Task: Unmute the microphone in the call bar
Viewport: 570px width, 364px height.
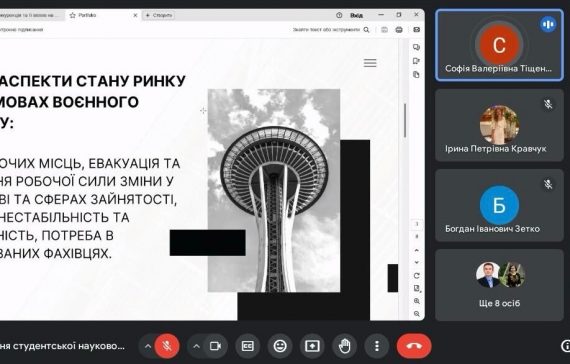Action: click(x=167, y=346)
